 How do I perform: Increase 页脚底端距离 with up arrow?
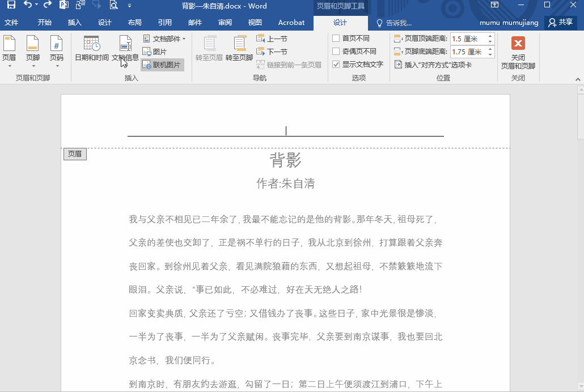point(490,49)
